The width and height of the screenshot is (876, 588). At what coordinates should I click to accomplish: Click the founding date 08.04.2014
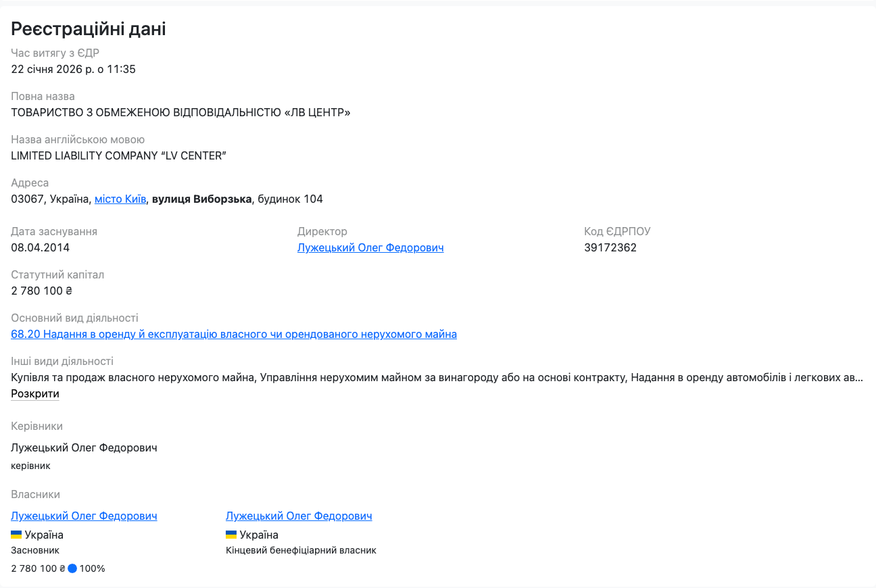40,248
